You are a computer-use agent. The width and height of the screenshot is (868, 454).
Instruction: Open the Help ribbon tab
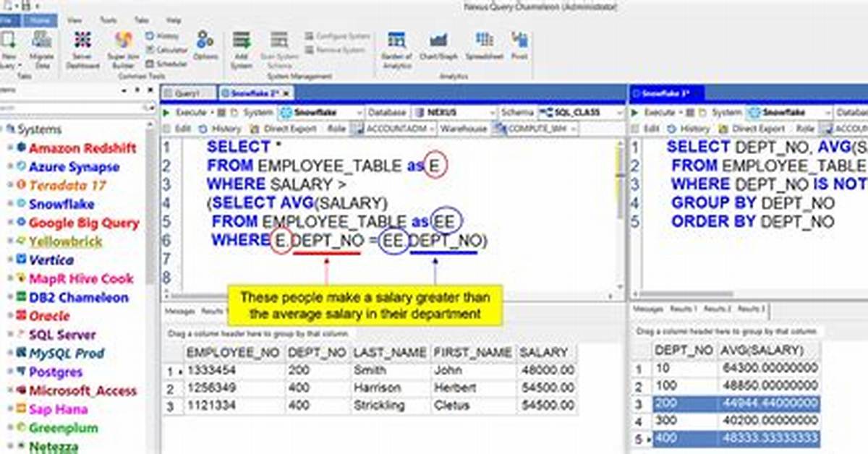(174, 20)
